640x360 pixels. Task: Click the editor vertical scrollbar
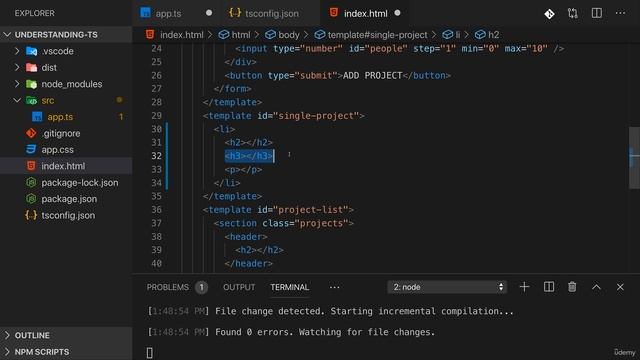pos(634,157)
